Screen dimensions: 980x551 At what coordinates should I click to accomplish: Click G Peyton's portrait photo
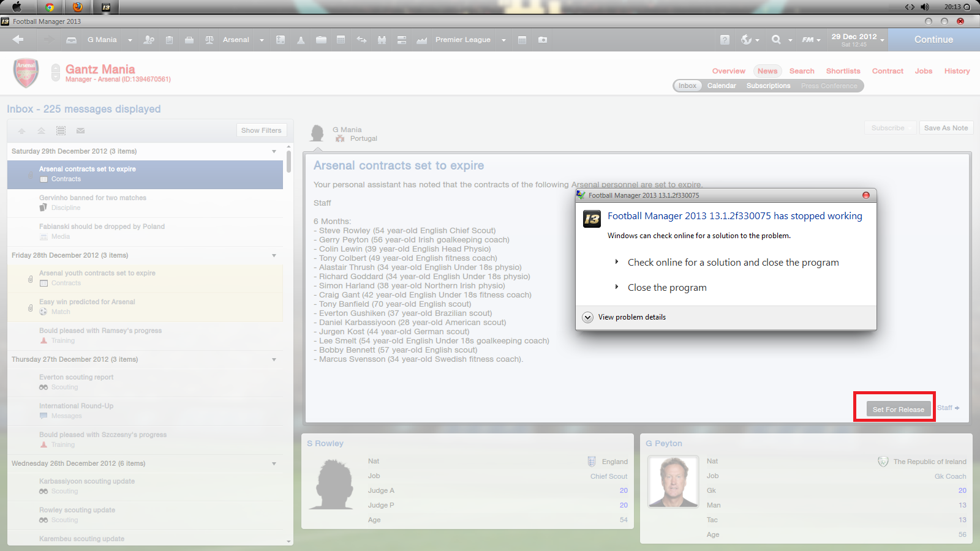(x=673, y=481)
